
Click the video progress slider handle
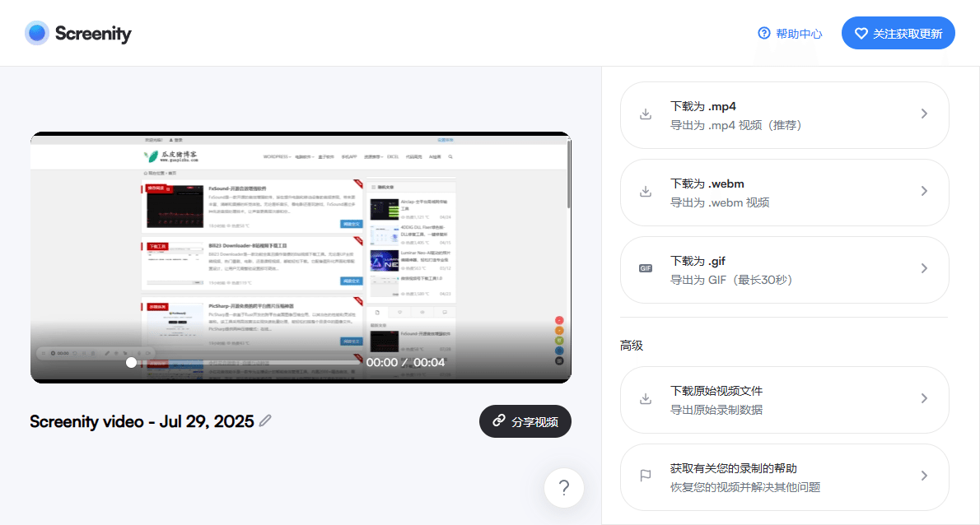(x=131, y=362)
